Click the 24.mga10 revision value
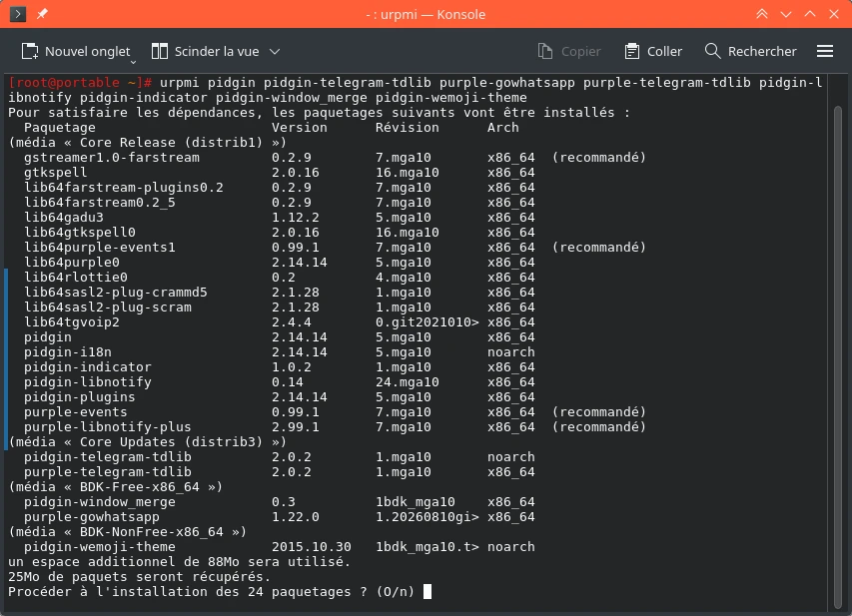The width and height of the screenshot is (852, 616). pos(407,382)
